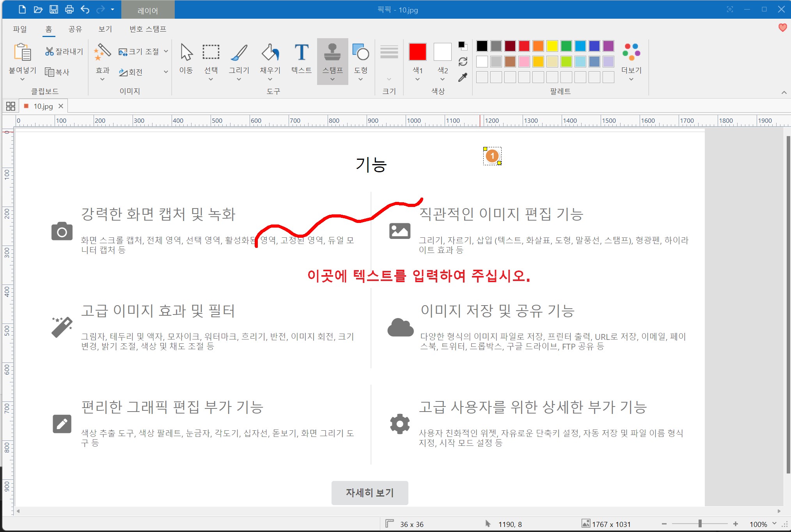The height and width of the screenshot is (532, 791).
Task: Click the 붙여넣기 (Paste) clipboard icon
Action: click(22, 52)
